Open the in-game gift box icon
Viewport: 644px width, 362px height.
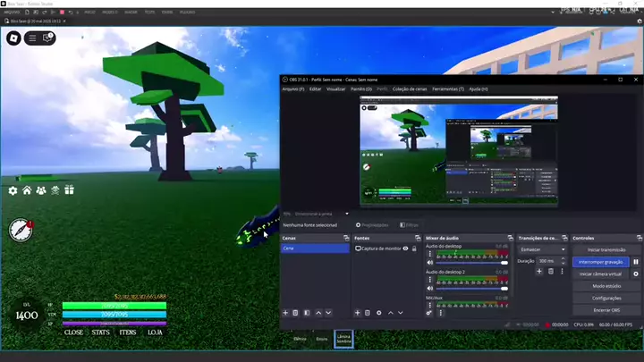click(69, 190)
